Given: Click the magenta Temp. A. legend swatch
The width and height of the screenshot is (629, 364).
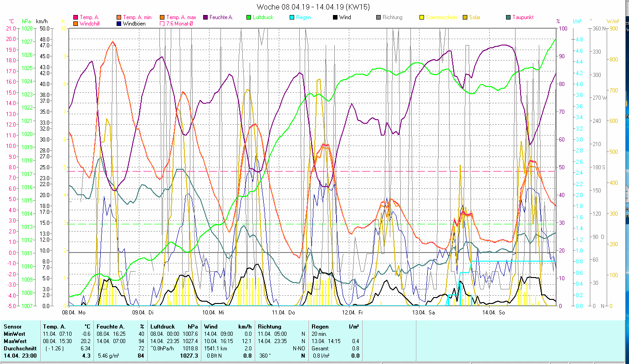Looking at the screenshot, I should 76,18.
